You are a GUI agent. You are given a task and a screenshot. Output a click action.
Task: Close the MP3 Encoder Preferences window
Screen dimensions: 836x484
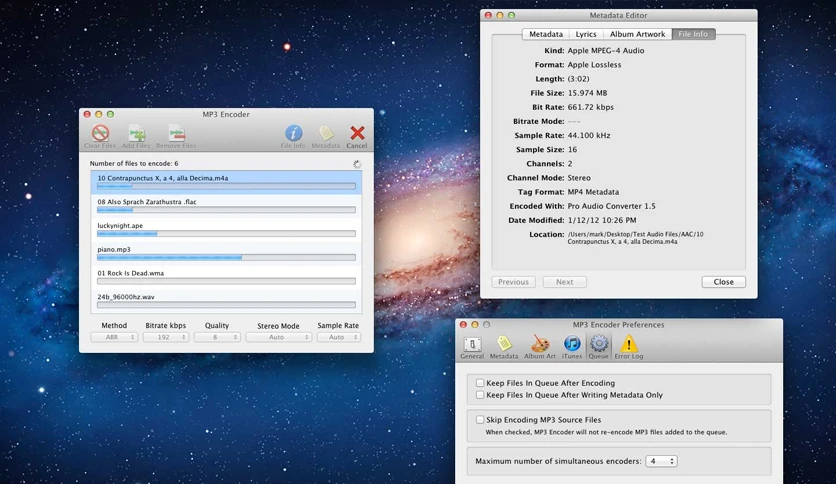click(x=463, y=325)
